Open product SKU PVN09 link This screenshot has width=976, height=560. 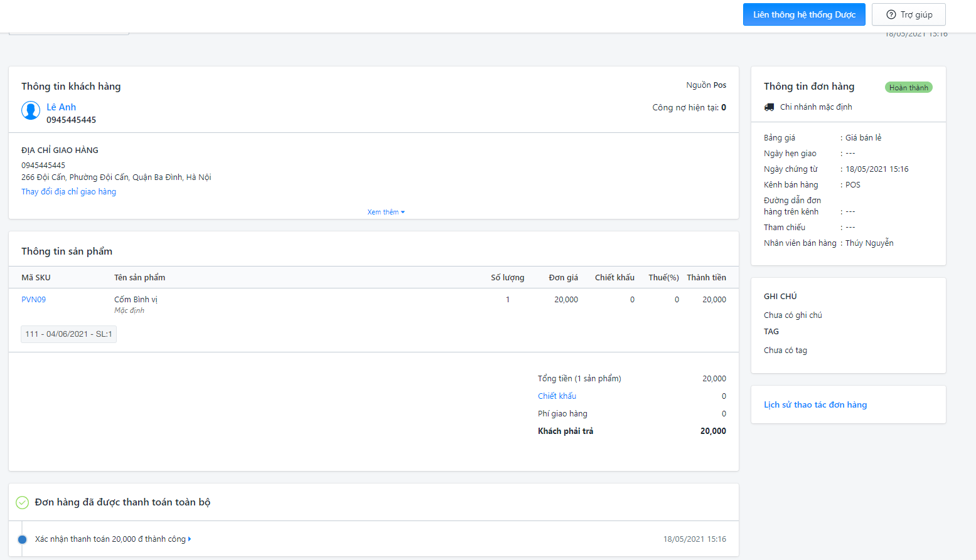pyautogui.click(x=33, y=300)
